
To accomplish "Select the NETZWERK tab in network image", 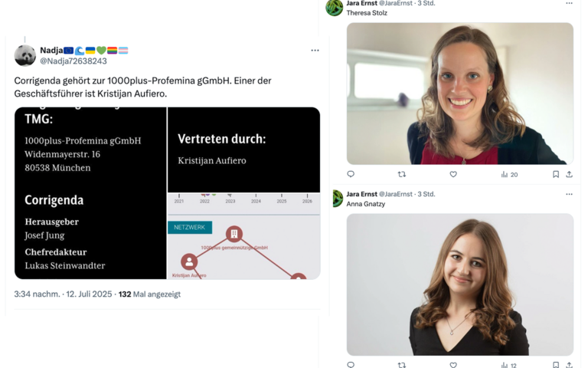I will point(190,227).
